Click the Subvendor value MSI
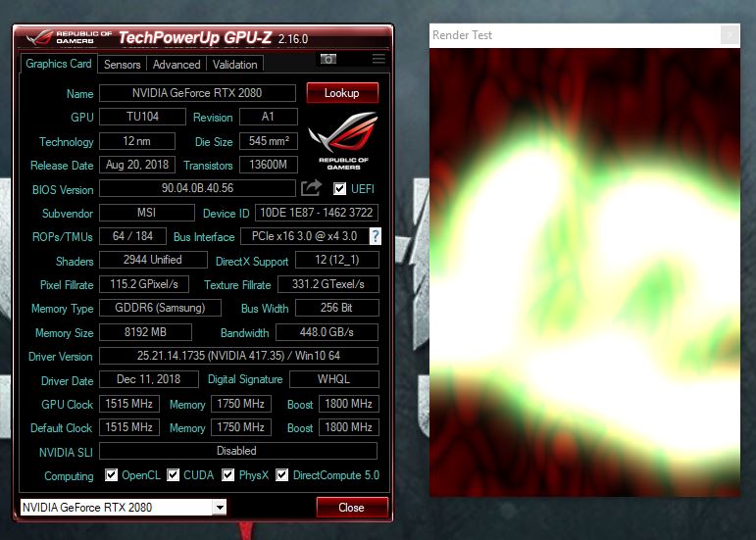 tap(146, 213)
